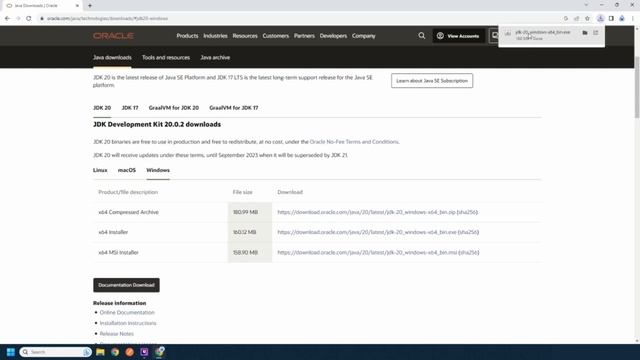Open the Resources navigation menu
The width and height of the screenshot is (640, 360).
pos(245,36)
